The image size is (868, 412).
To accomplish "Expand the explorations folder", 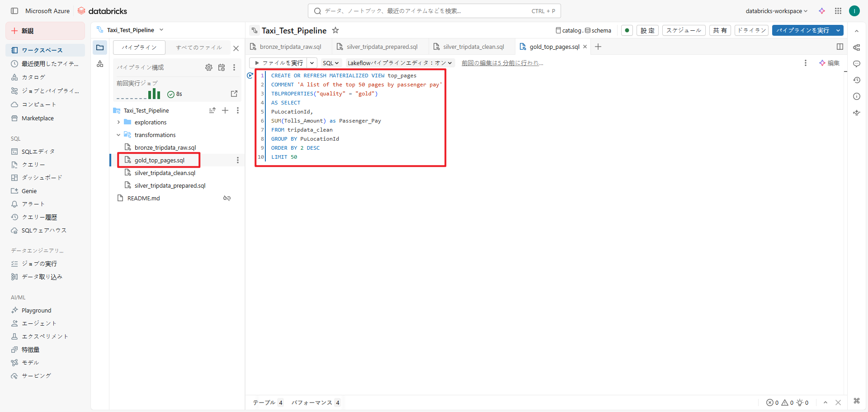I will [118, 122].
